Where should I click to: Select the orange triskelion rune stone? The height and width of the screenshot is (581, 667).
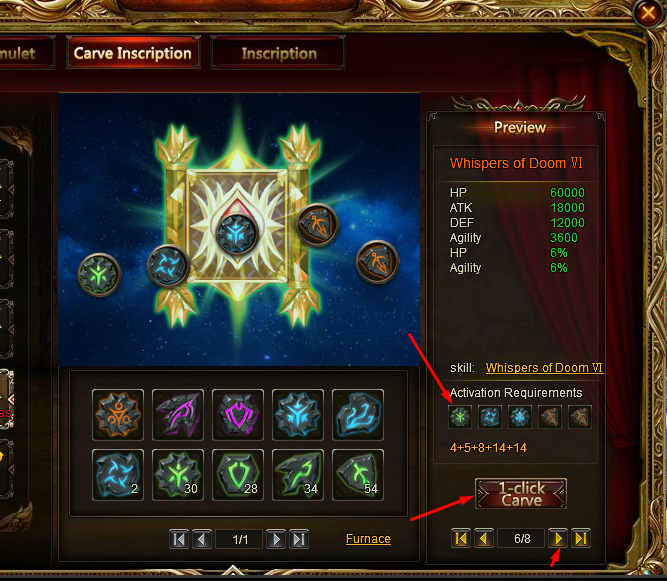click(118, 415)
